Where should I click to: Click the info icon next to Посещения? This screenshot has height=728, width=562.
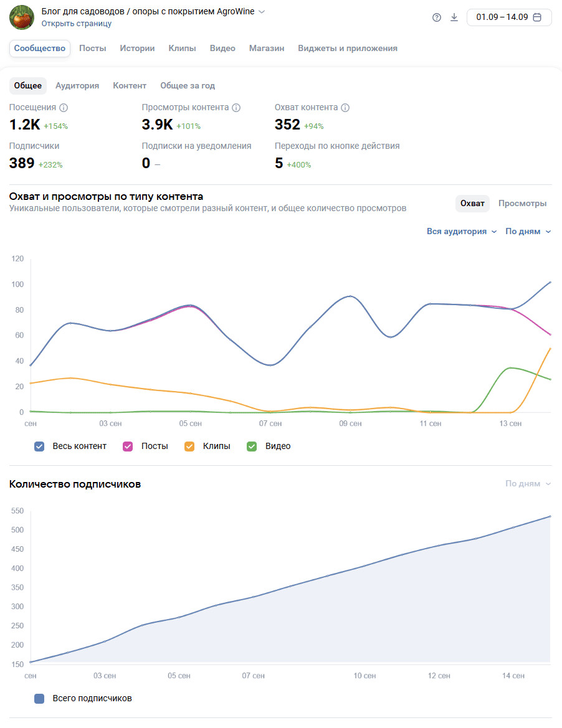(64, 108)
